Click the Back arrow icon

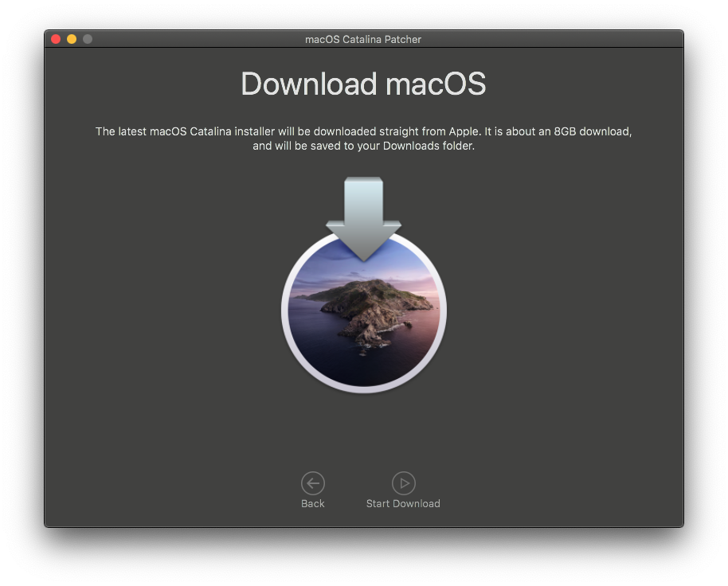[312, 483]
